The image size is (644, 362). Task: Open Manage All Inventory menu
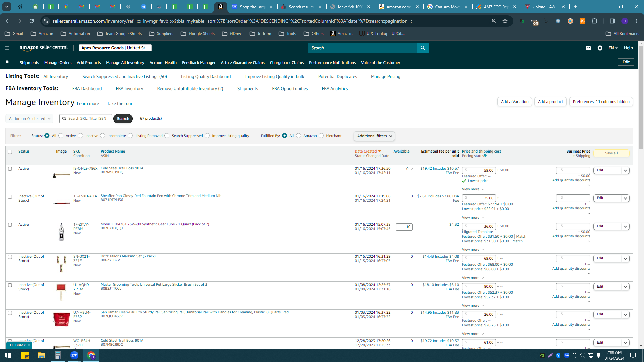pyautogui.click(x=125, y=63)
